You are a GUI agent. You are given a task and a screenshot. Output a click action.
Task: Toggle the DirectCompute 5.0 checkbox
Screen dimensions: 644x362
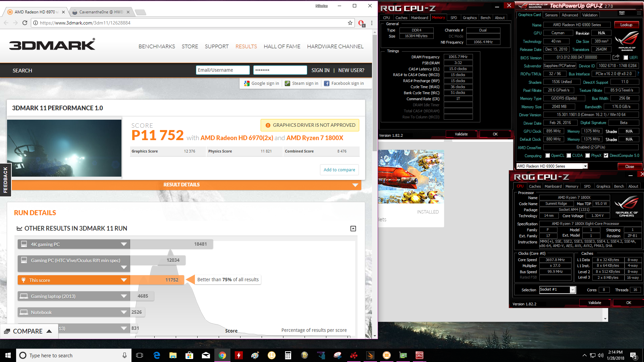(x=606, y=156)
